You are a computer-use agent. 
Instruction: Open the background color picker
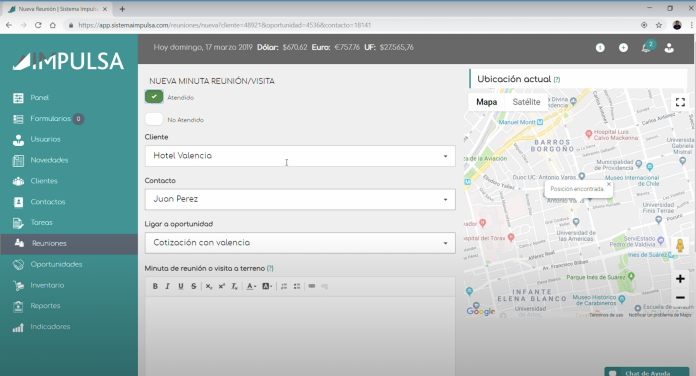(267, 286)
